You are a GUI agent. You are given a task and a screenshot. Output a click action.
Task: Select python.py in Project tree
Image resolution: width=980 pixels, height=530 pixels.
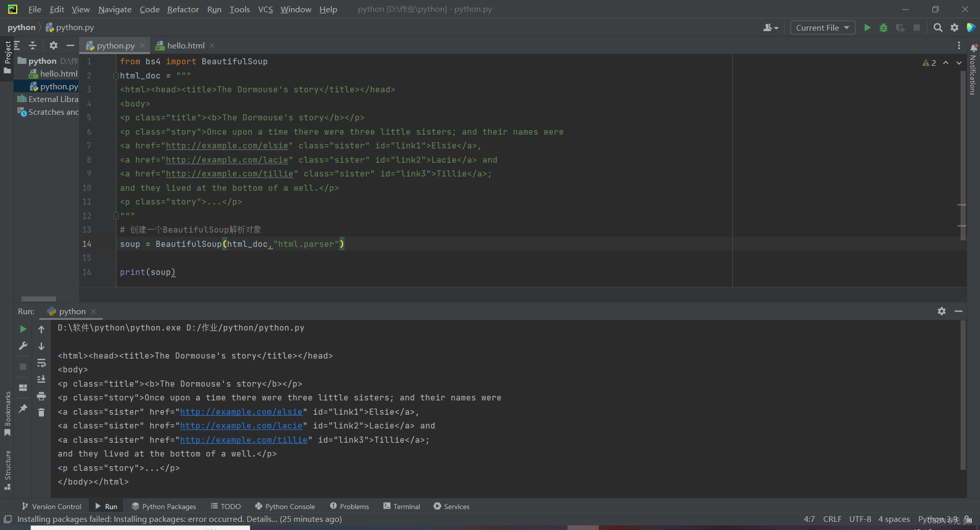coord(54,86)
